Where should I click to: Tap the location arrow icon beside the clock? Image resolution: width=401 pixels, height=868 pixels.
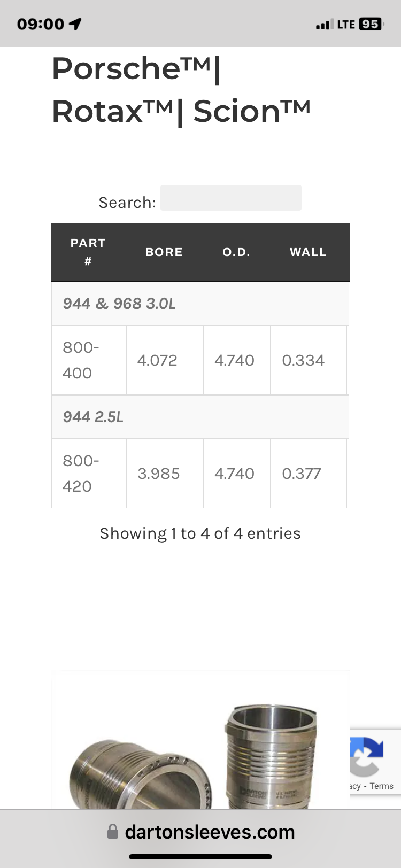pos(75,24)
